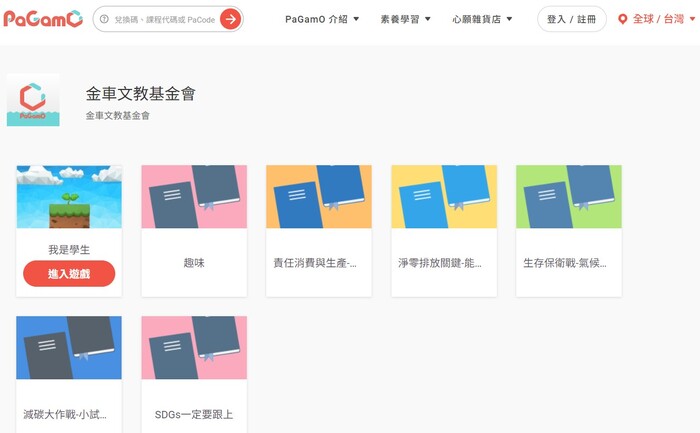This screenshot has width=700, height=433.
Task: Expand the region dropdown arrow
Action: (692, 19)
